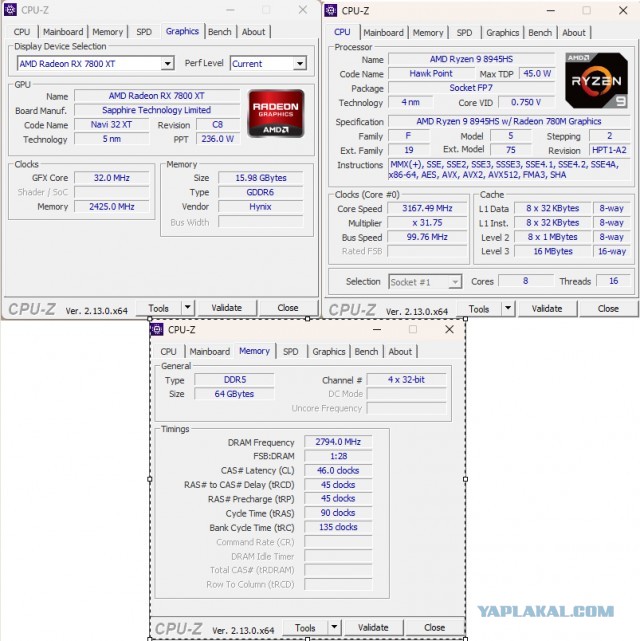Select CPU tab in Graphics window

(x=22, y=32)
